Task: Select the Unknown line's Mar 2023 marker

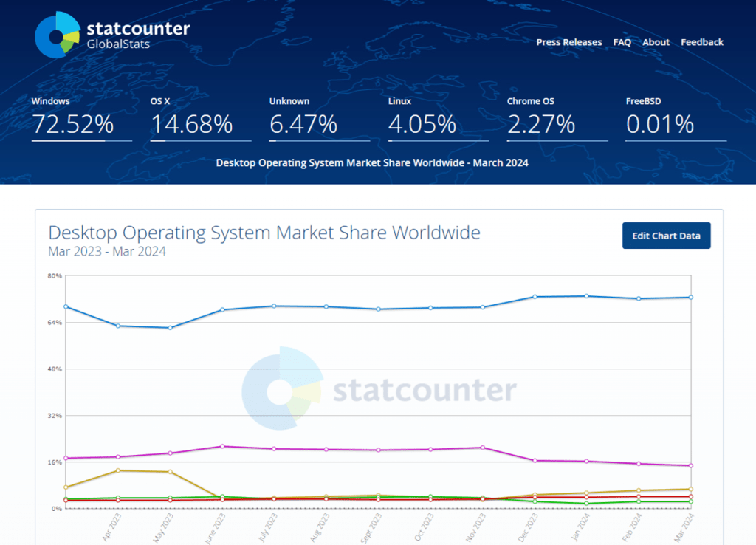Action: click(65, 487)
